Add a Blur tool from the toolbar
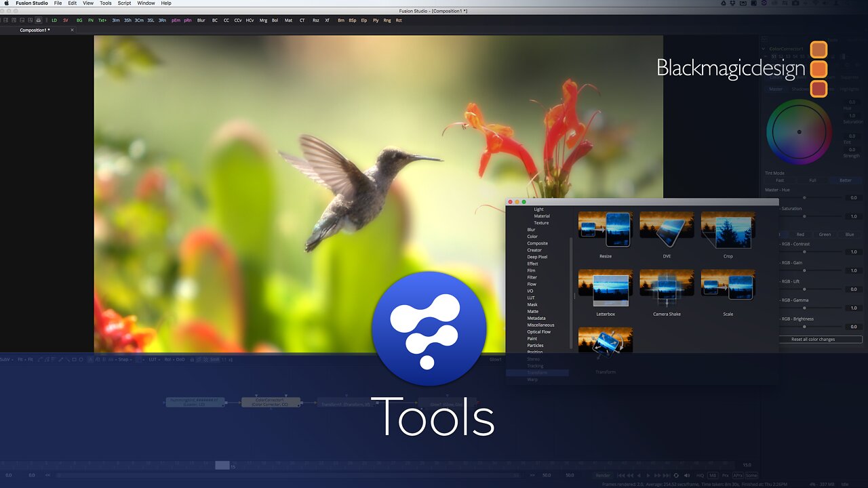Image resolution: width=868 pixels, height=488 pixels. [201, 20]
